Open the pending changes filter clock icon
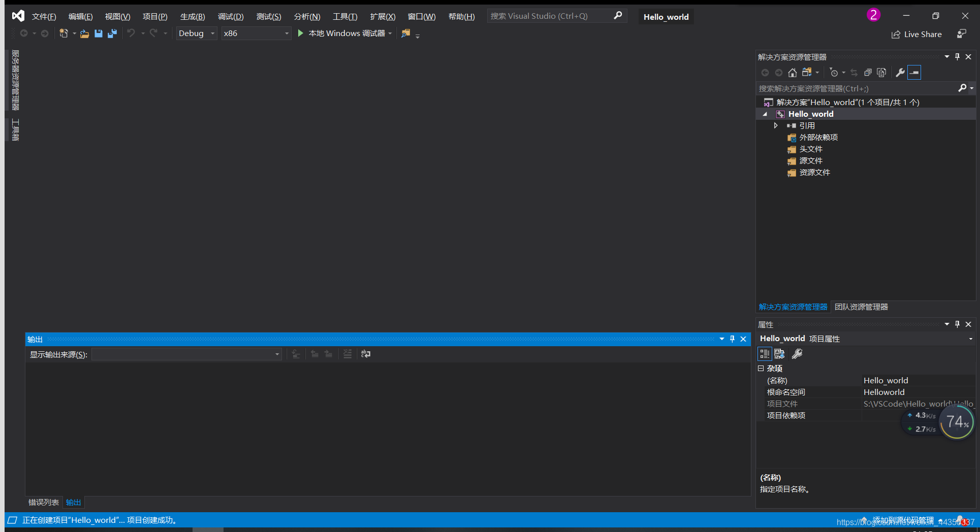This screenshot has height=532, width=980. point(835,73)
